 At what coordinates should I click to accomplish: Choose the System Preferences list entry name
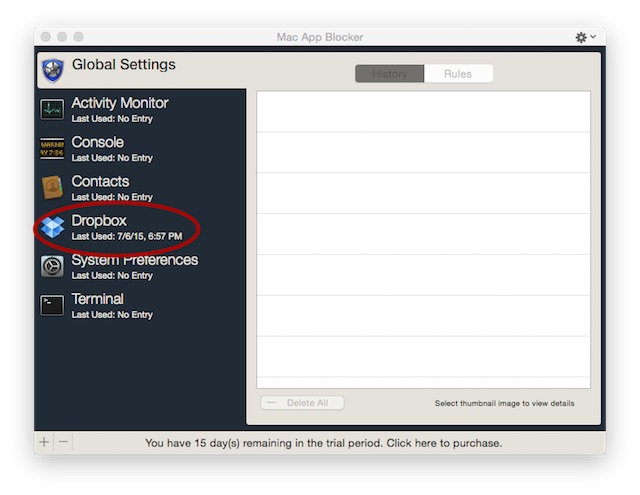(x=135, y=260)
